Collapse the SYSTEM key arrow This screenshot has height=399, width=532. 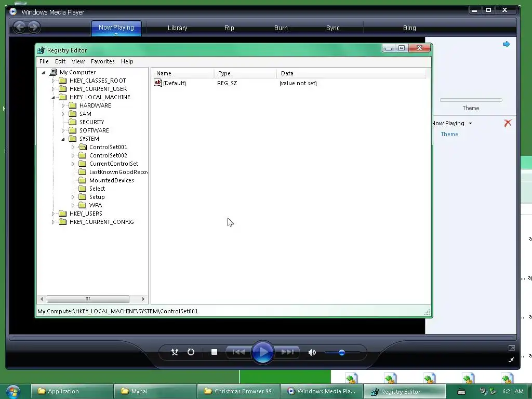click(x=63, y=139)
